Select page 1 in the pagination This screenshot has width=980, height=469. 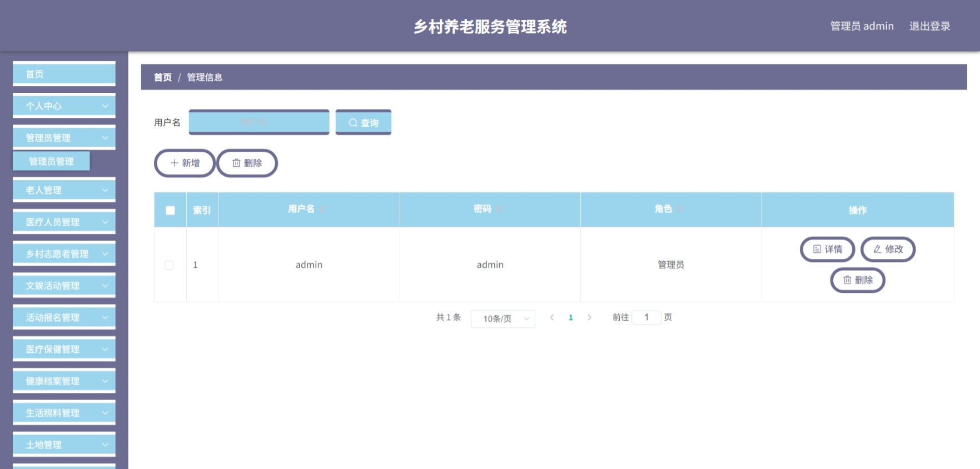(x=571, y=317)
